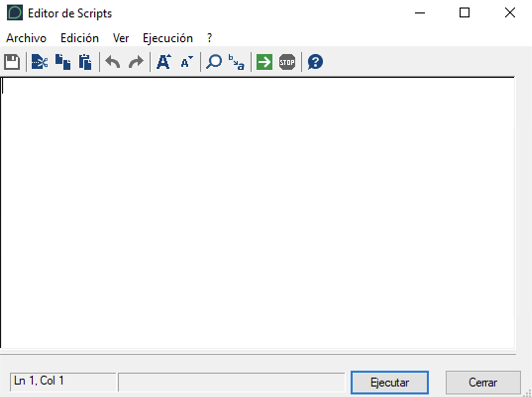Screen dimensions: 532x397
Task: Click the Ln 1, Col 1 status indicator
Action: pyautogui.click(x=63, y=382)
